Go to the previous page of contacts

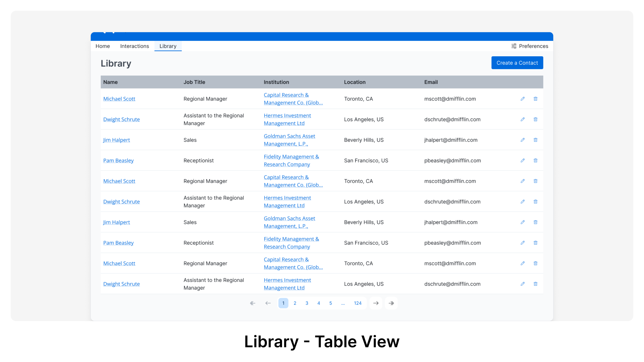(x=268, y=303)
